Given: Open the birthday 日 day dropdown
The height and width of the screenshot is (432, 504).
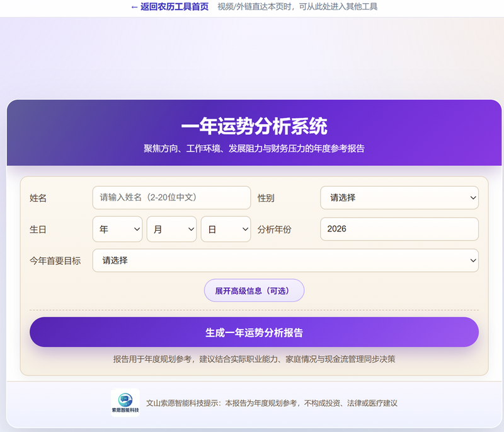Looking at the screenshot, I should [226, 229].
